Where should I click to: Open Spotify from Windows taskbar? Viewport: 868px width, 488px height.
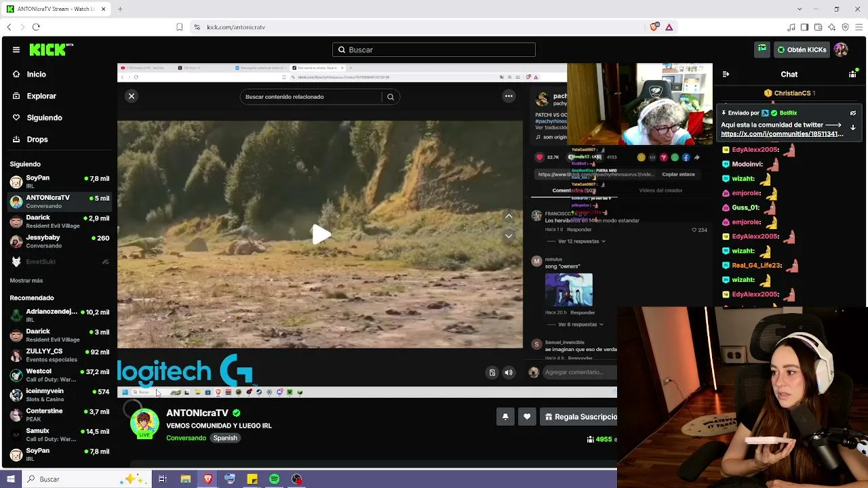tap(274, 479)
